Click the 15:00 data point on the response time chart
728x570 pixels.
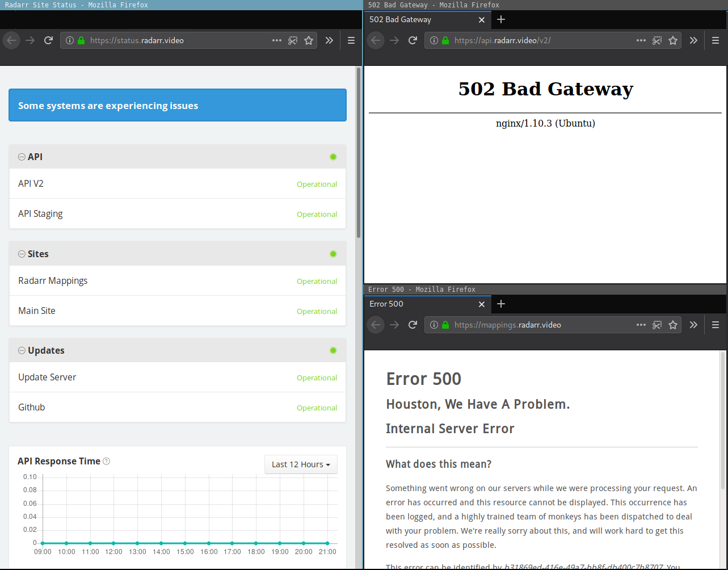click(x=184, y=542)
